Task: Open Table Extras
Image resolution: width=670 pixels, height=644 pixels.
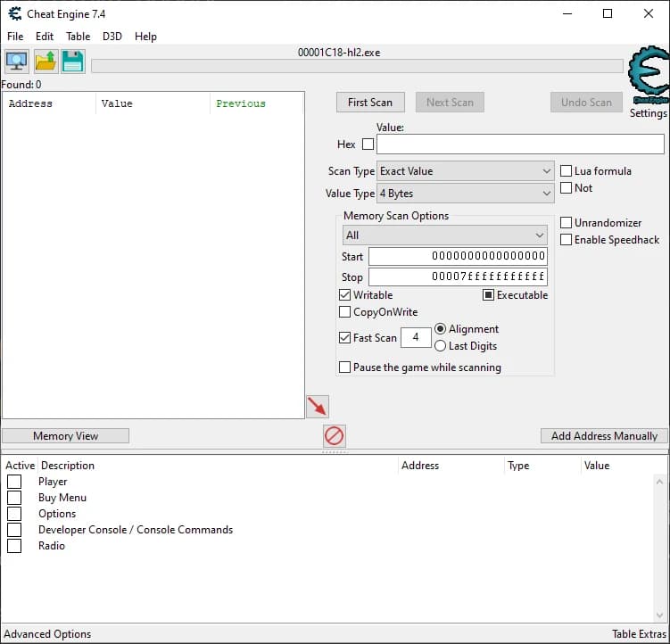Action: click(x=640, y=634)
